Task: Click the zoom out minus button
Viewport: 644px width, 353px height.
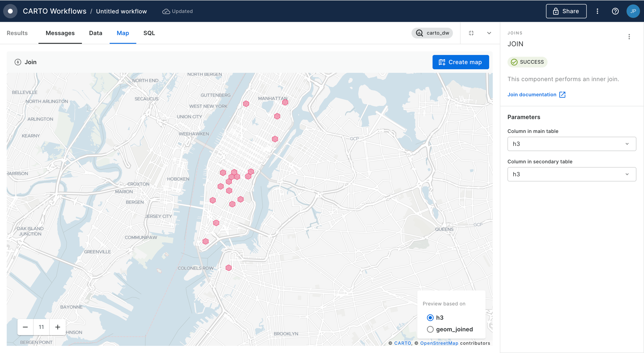Action: pyautogui.click(x=25, y=327)
